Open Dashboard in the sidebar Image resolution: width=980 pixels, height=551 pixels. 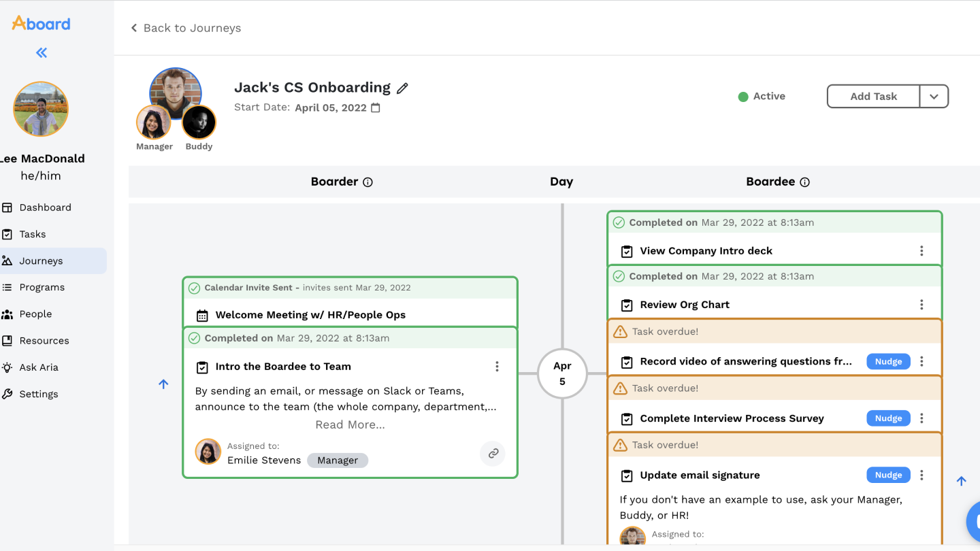click(45, 207)
